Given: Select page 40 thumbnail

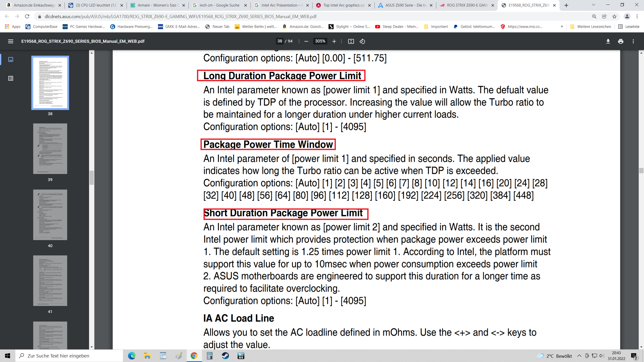Looking at the screenshot, I should point(50,215).
